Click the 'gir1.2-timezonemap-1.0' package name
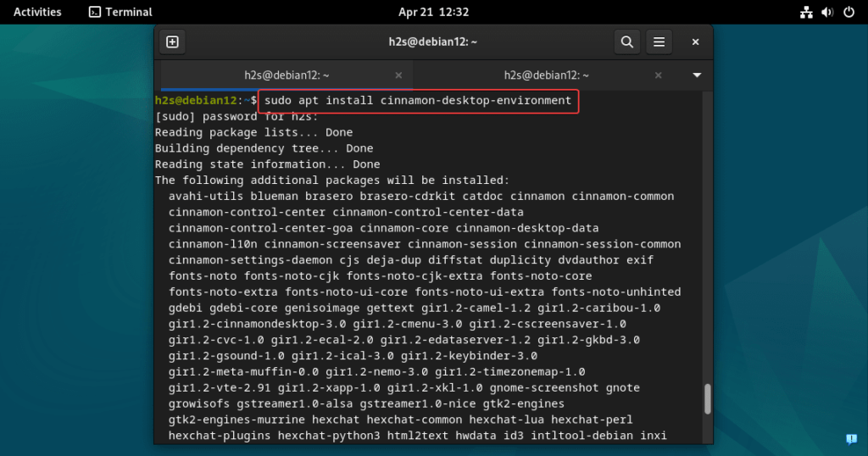Image resolution: width=868 pixels, height=456 pixels. 509,372
